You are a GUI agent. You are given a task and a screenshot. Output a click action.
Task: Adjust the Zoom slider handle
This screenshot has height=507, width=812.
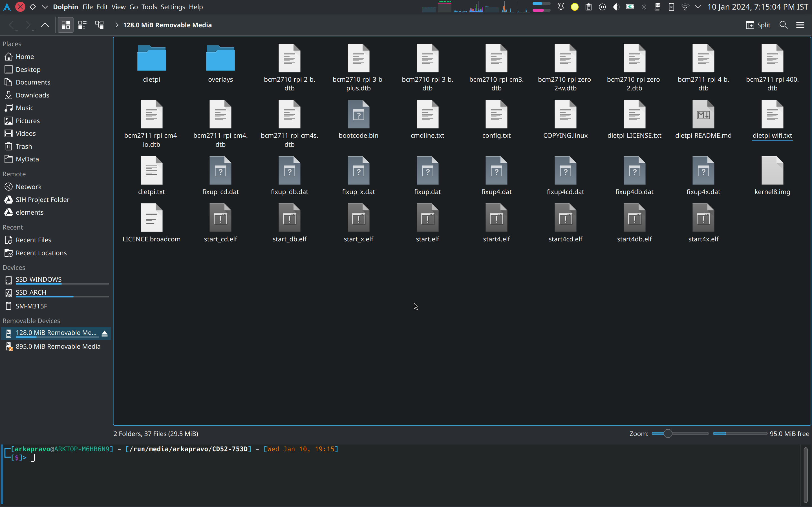click(668, 433)
